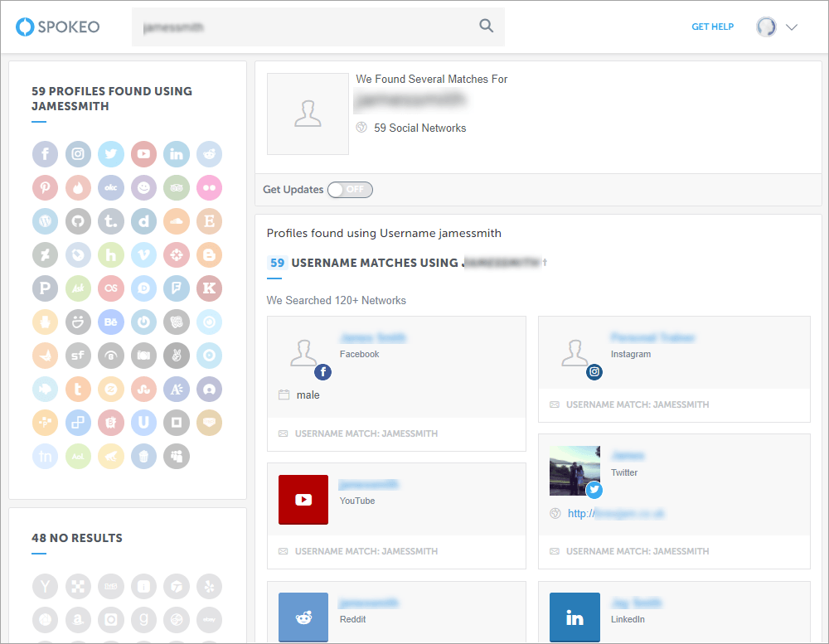The width and height of the screenshot is (829, 644).
Task: Click the Facebook icon in the profiles-found sidebar
Action: click(x=46, y=154)
